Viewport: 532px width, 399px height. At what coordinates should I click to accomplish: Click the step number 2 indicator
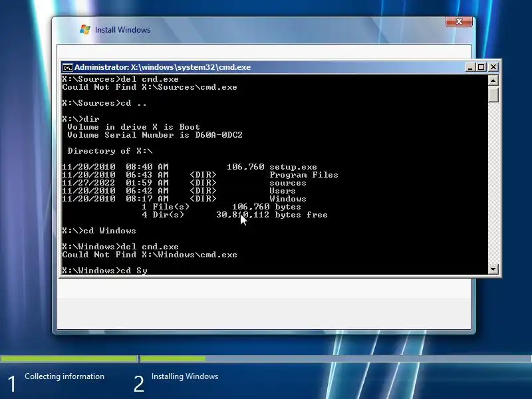coord(138,384)
